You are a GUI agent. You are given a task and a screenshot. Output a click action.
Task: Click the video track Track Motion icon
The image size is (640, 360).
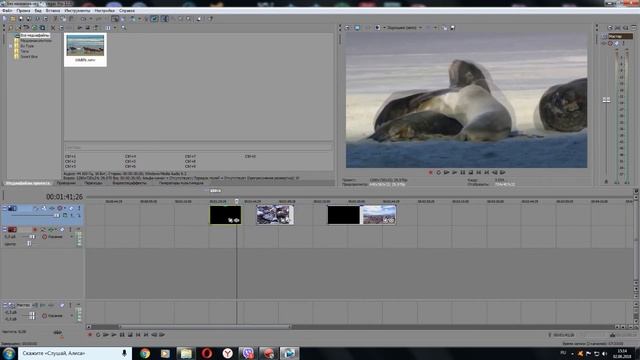(x=44, y=208)
